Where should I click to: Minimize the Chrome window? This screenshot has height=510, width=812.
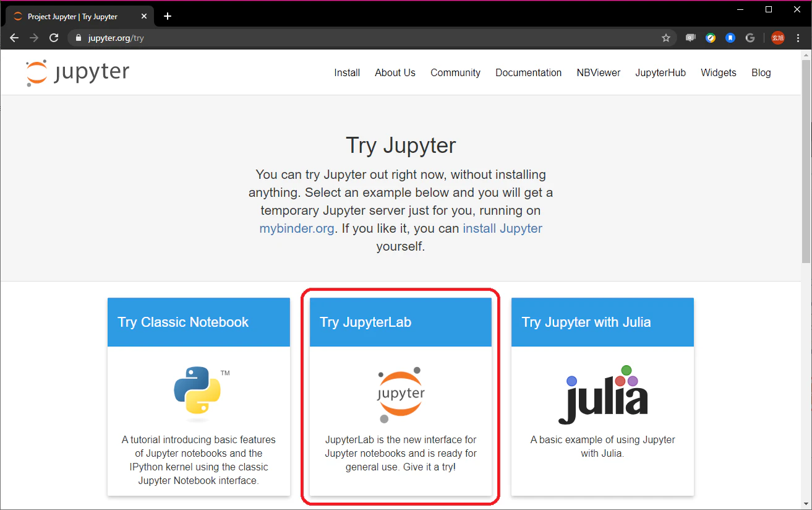pyautogui.click(x=740, y=9)
